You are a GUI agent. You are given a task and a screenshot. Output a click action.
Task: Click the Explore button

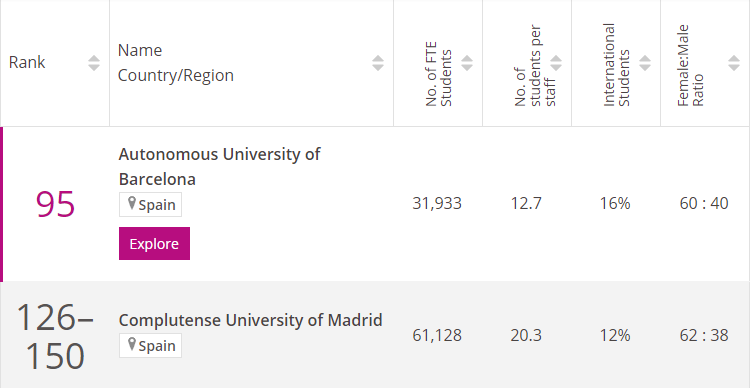[154, 244]
